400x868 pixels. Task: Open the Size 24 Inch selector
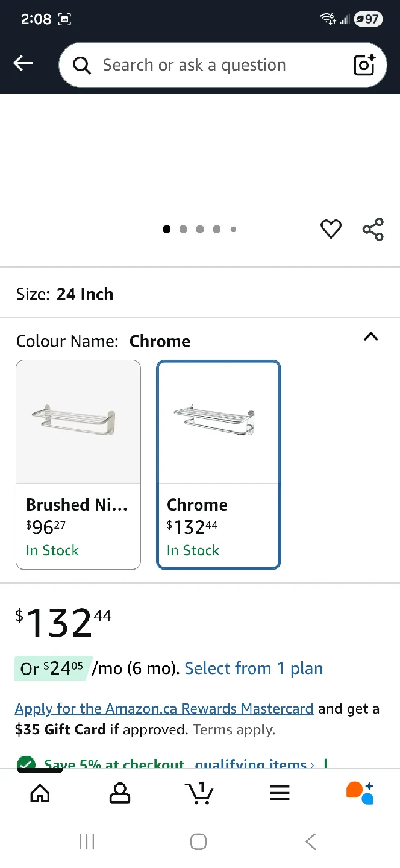pos(85,294)
